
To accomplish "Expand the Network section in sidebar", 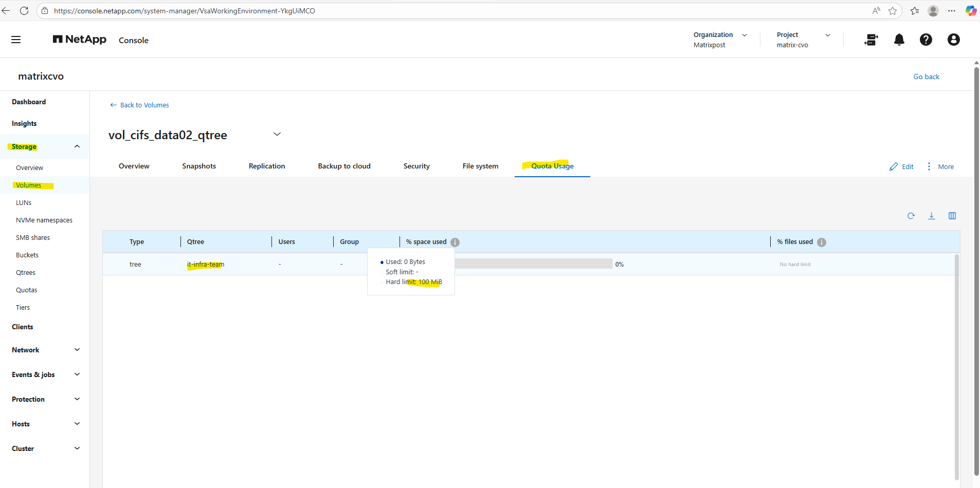I will 77,350.
